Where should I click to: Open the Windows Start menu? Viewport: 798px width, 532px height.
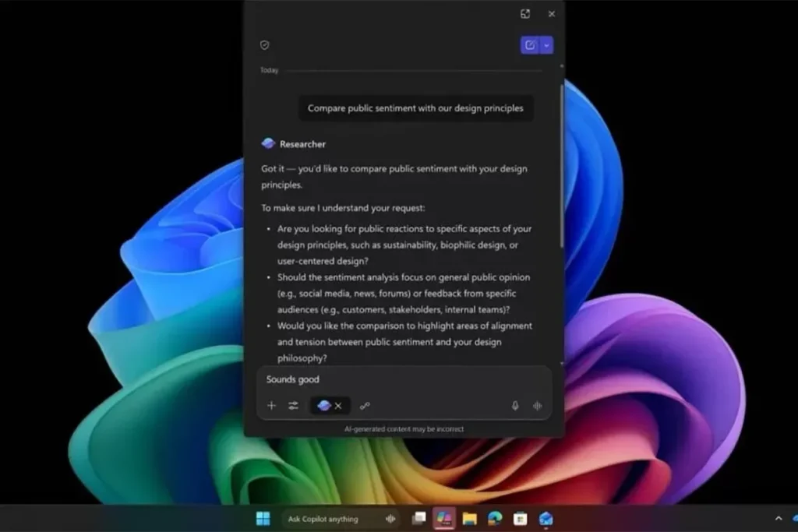(x=263, y=519)
